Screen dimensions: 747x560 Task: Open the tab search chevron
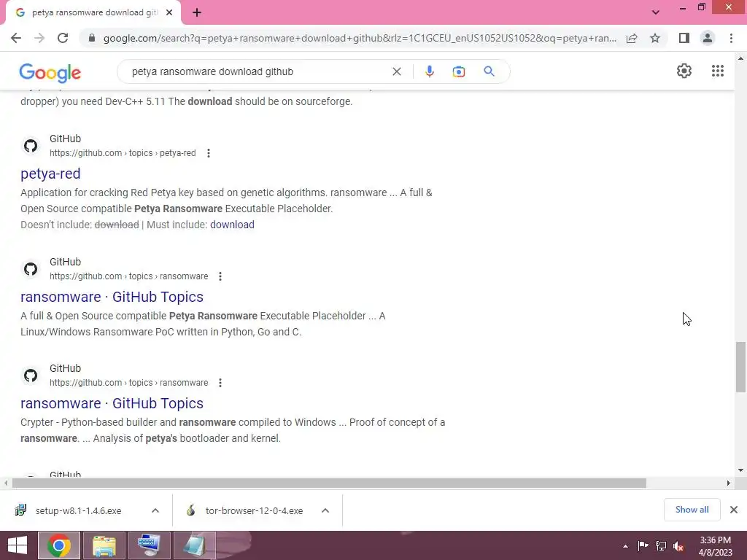(x=656, y=12)
